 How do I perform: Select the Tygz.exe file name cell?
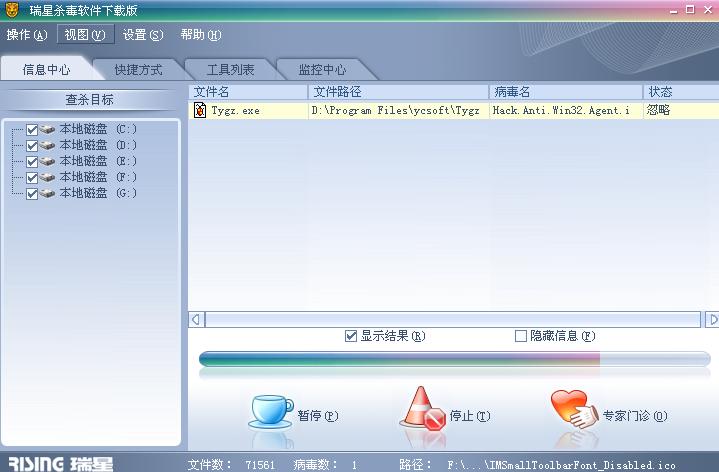248,111
